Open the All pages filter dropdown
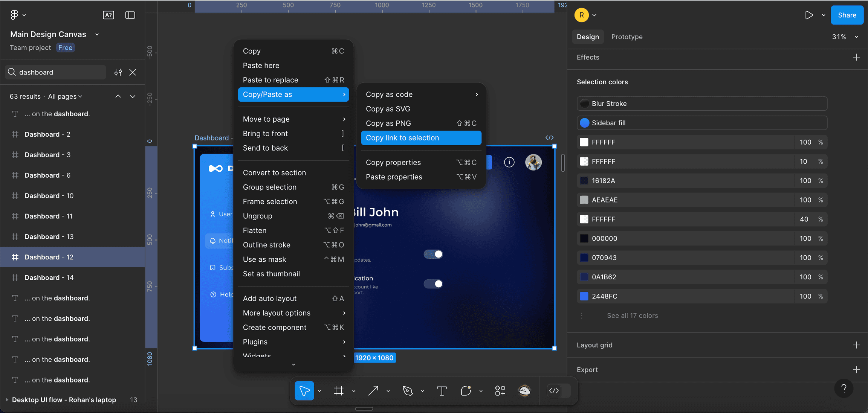Image resolution: width=868 pixels, height=413 pixels. tap(65, 96)
